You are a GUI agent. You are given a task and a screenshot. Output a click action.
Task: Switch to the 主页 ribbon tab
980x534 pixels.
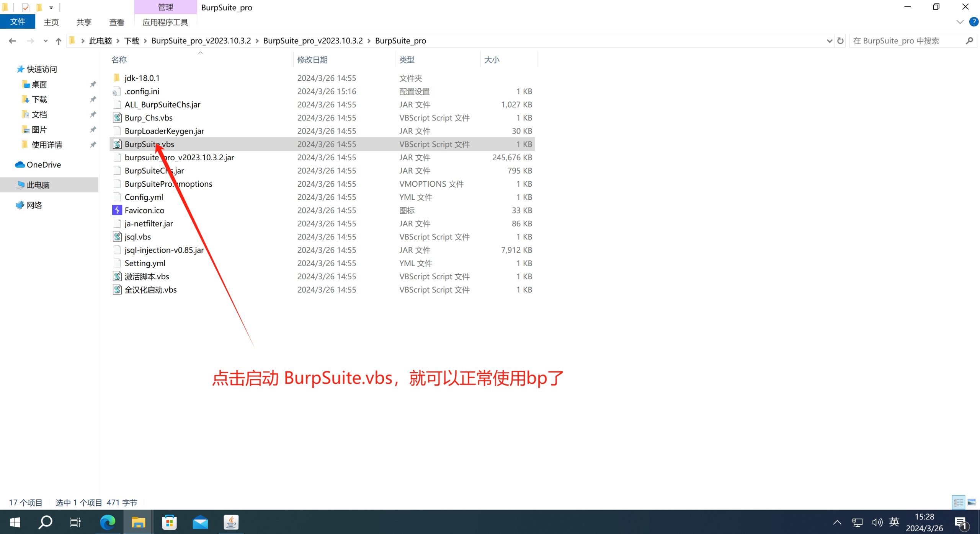click(51, 22)
